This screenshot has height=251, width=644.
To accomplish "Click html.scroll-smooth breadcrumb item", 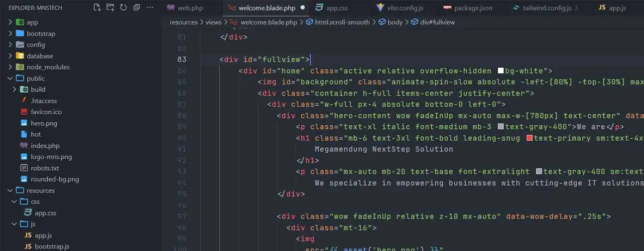I will click(342, 22).
